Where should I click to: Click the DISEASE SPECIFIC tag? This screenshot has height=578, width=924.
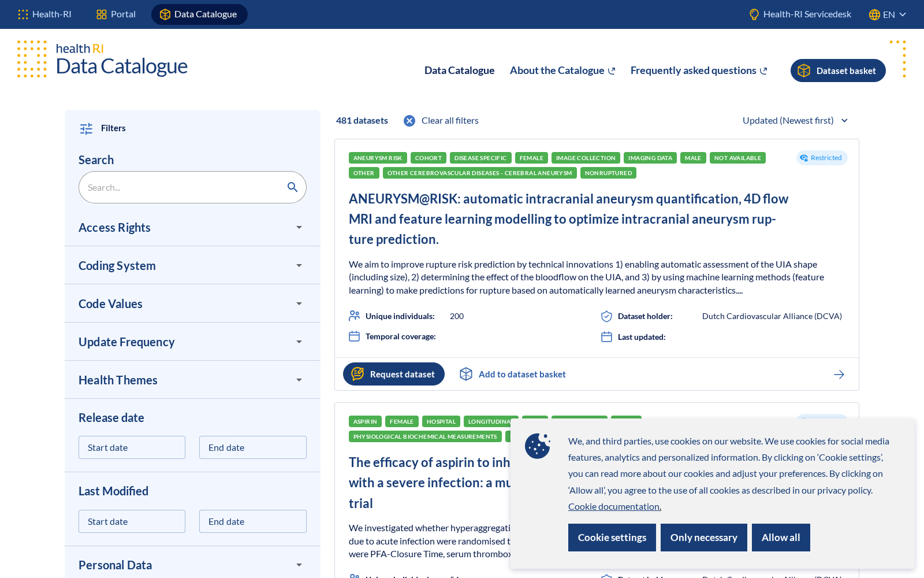480,158
